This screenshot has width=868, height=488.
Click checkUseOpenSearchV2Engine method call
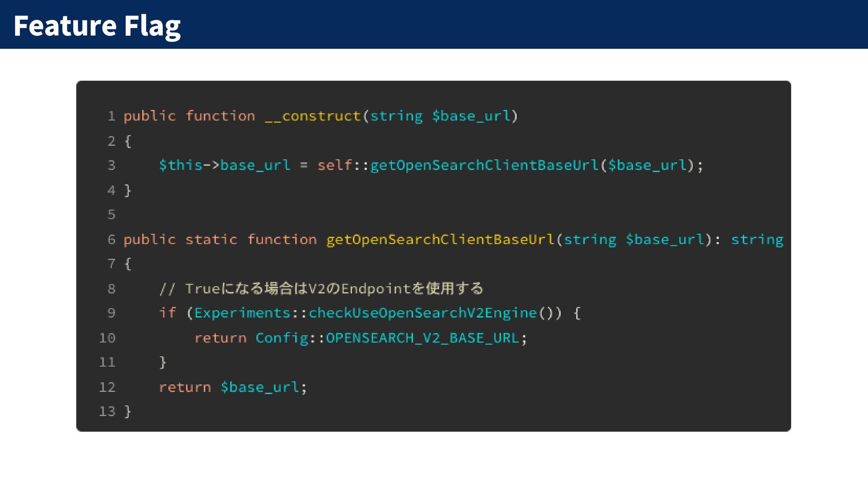(x=422, y=313)
